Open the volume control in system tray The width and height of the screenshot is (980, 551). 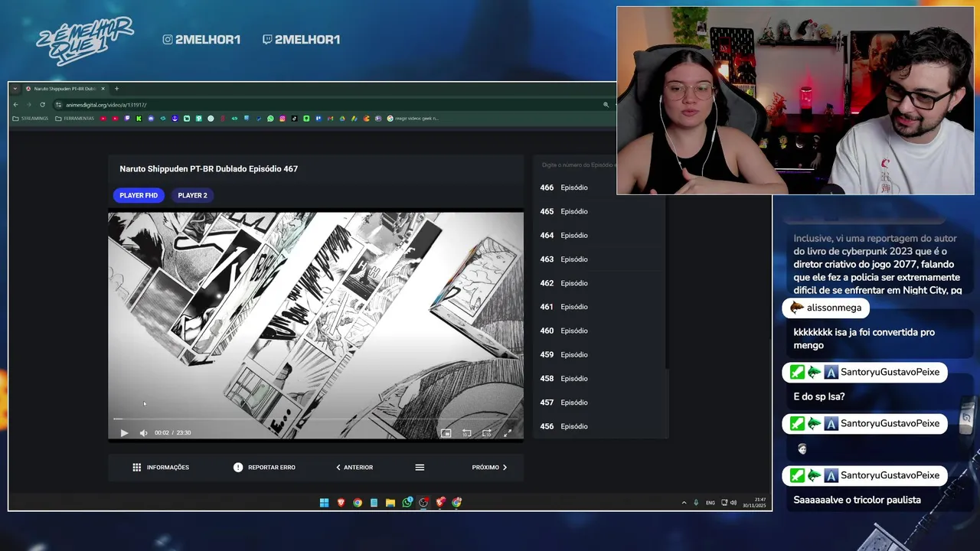[733, 503]
